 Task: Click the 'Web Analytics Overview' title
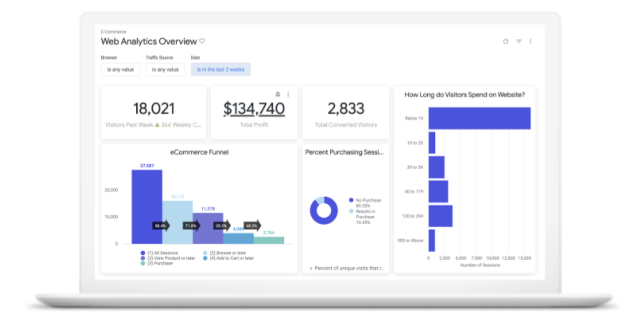click(149, 42)
